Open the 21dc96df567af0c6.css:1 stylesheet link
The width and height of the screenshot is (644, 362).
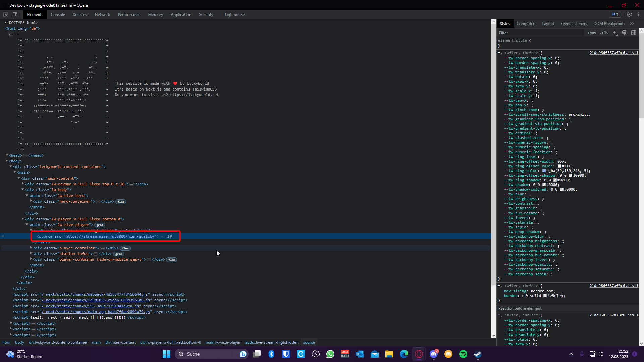[614, 53]
